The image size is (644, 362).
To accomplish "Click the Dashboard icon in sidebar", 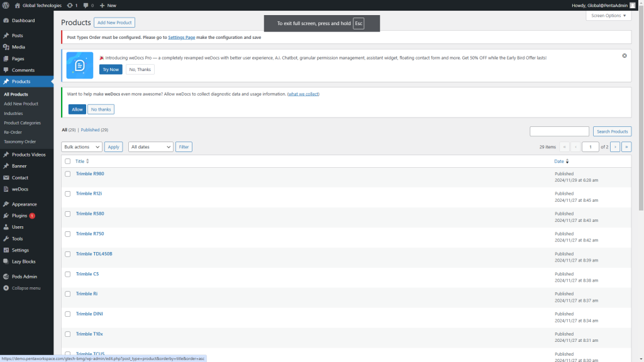I will point(6,20).
